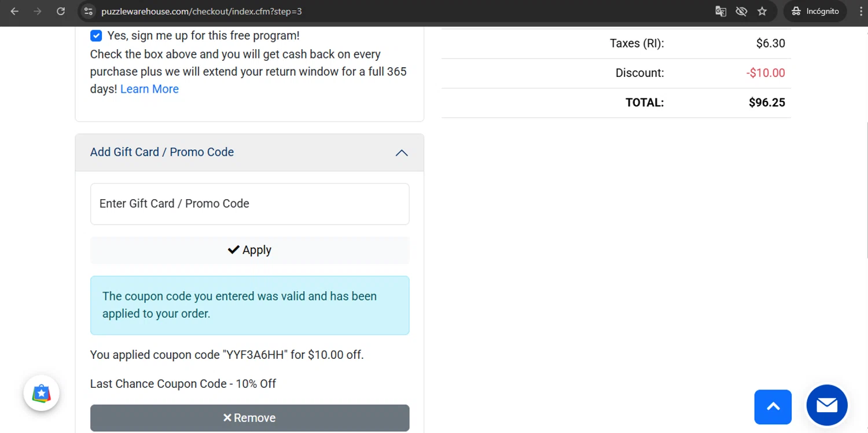
Task: Open Chrome's three-dot menu
Action: [861, 11]
